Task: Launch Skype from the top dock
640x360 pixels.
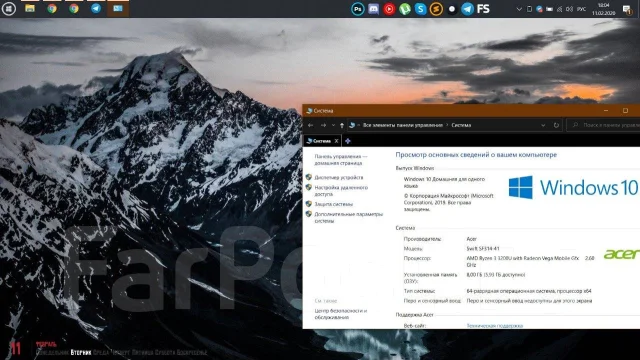Action: [x=420, y=9]
